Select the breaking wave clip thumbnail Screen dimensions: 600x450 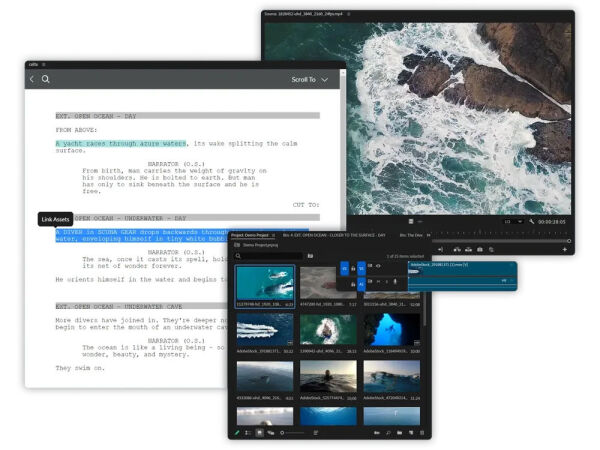(391, 377)
